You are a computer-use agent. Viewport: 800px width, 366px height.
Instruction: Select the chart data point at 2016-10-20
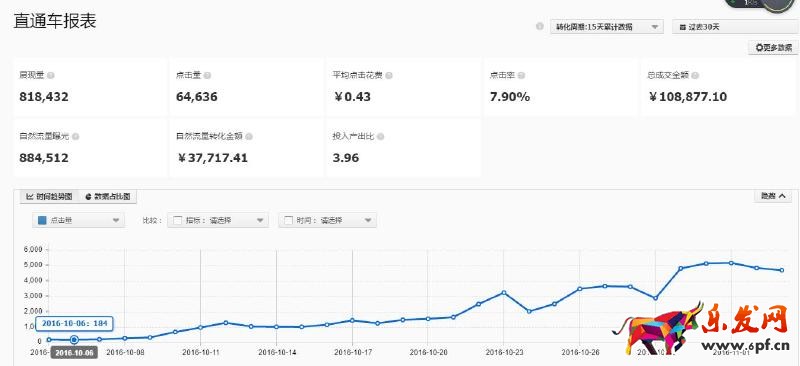(428, 319)
